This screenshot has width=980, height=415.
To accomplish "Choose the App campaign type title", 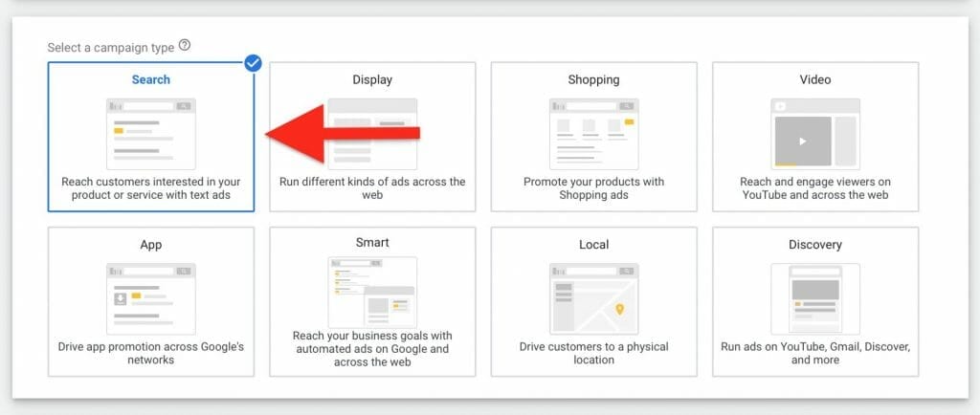I will (x=150, y=245).
